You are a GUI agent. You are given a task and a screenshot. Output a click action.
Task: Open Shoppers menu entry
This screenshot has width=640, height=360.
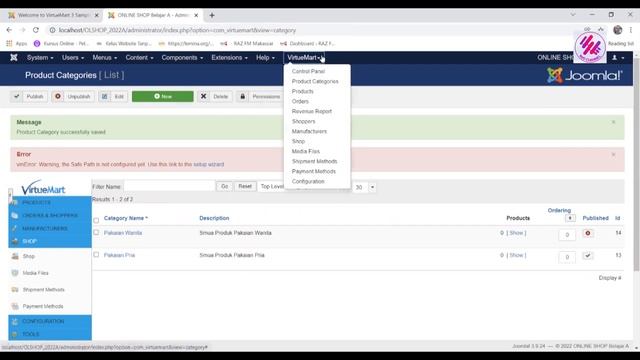[x=303, y=121]
